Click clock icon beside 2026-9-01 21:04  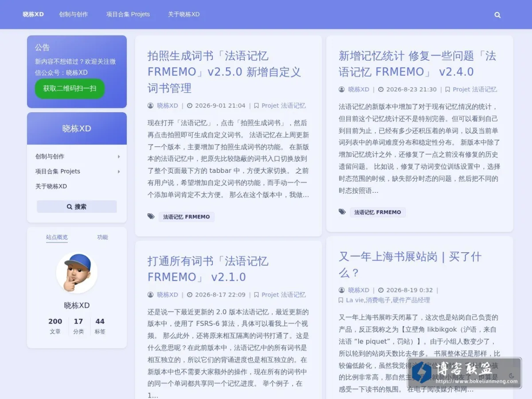[x=190, y=106]
